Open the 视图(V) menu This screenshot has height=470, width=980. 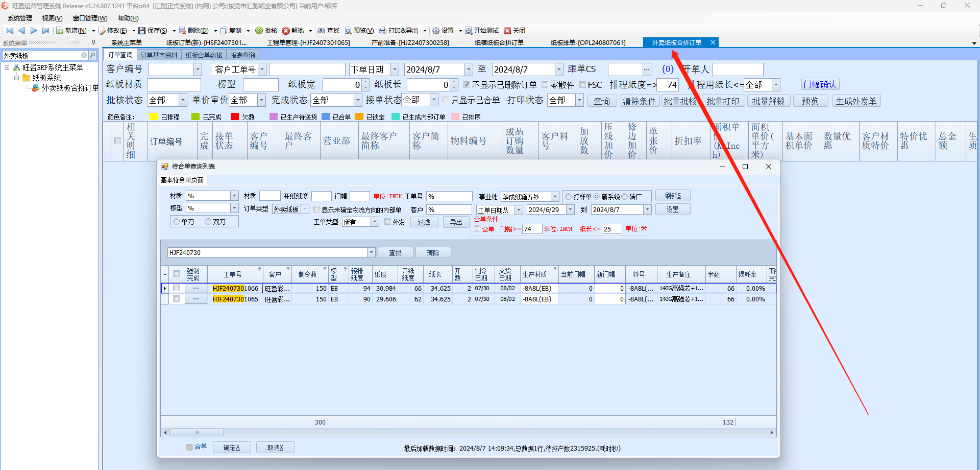point(52,18)
